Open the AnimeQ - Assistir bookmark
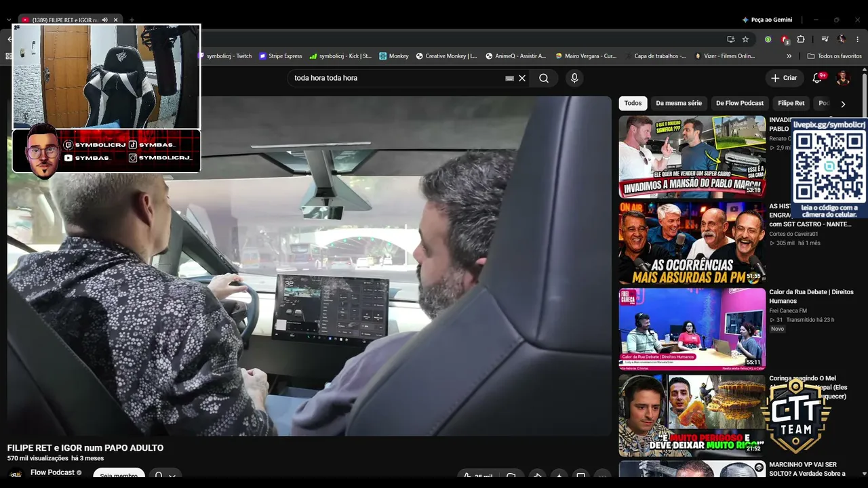868x488 pixels. pyautogui.click(x=515, y=56)
